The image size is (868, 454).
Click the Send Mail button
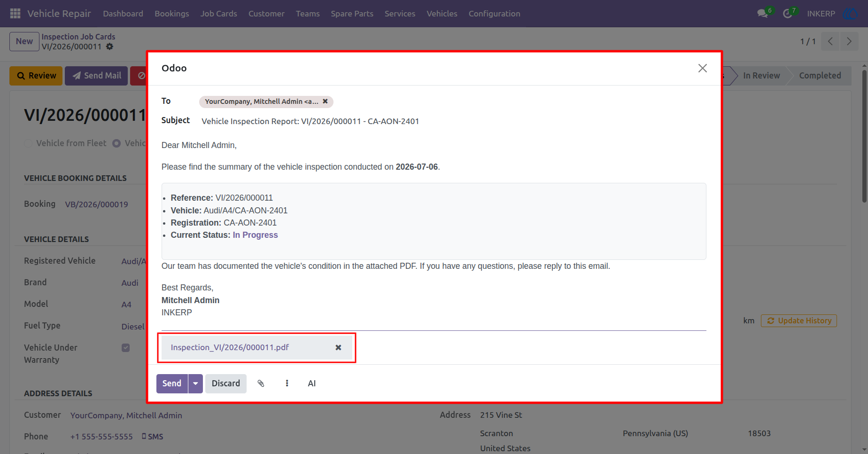pos(96,76)
